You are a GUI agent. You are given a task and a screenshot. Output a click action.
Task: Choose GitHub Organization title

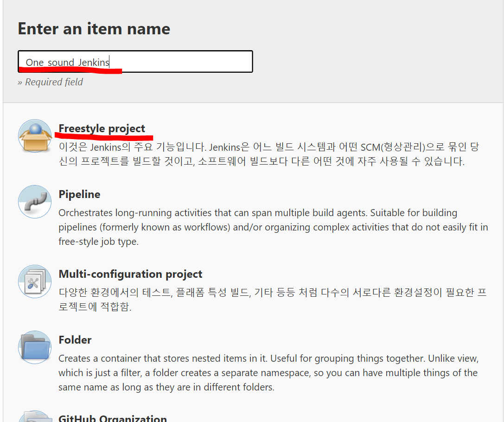pos(113,418)
